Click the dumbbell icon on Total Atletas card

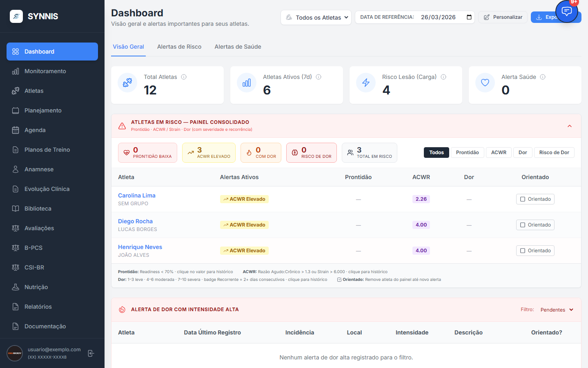(x=127, y=83)
